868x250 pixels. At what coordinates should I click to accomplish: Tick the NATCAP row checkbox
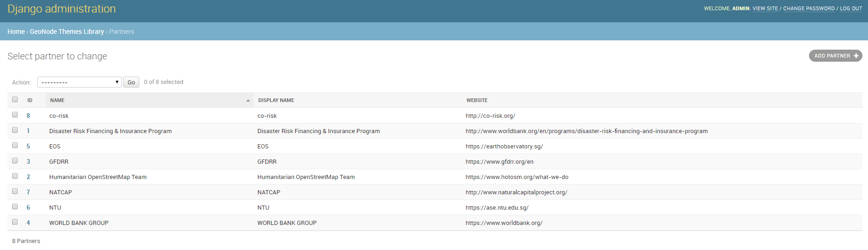pos(15,191)
